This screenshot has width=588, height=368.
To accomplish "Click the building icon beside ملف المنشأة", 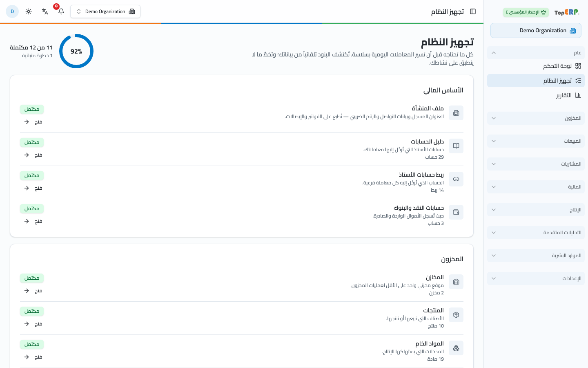I will click(456, 113).
